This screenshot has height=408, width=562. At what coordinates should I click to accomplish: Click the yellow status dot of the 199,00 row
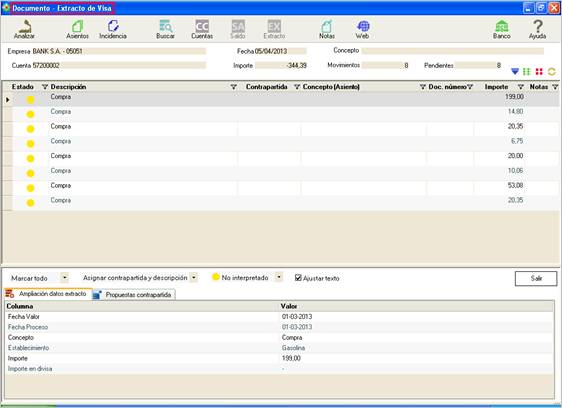[30, 100]
